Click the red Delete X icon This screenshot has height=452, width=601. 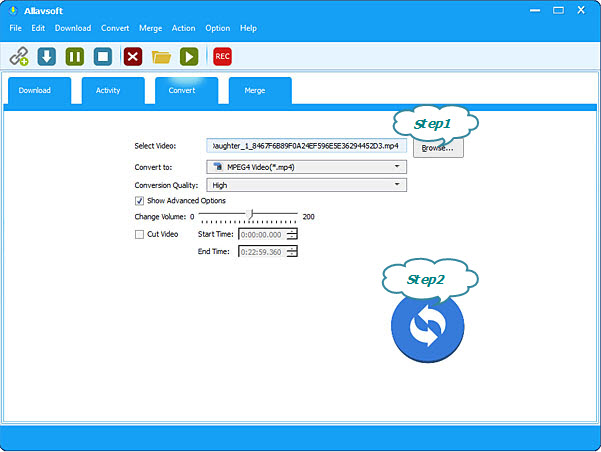pos(133,56)
